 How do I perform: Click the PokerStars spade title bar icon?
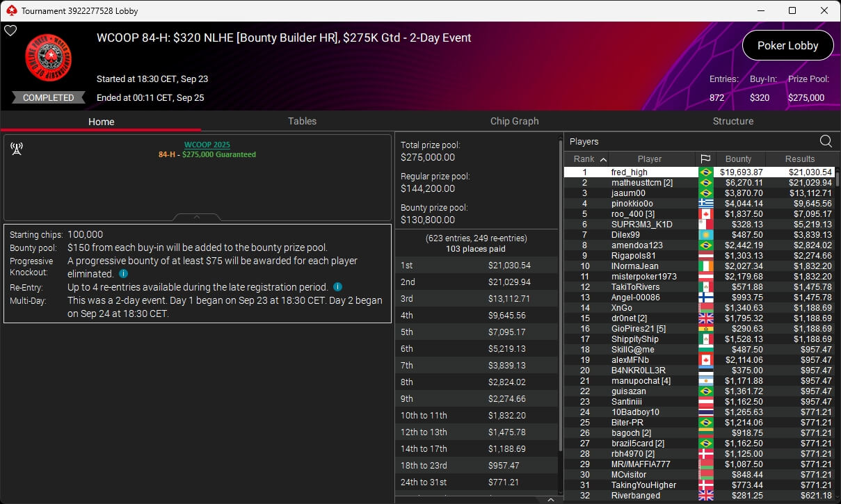(10, 10)
